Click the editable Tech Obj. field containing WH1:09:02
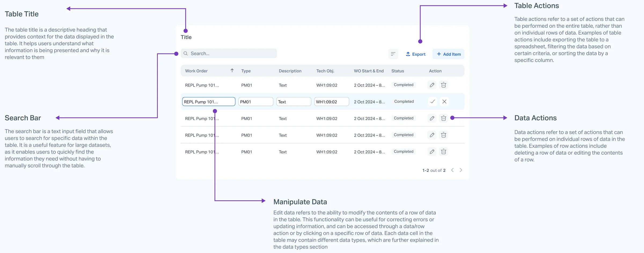644x253 pixels. [x=332, y=102]
